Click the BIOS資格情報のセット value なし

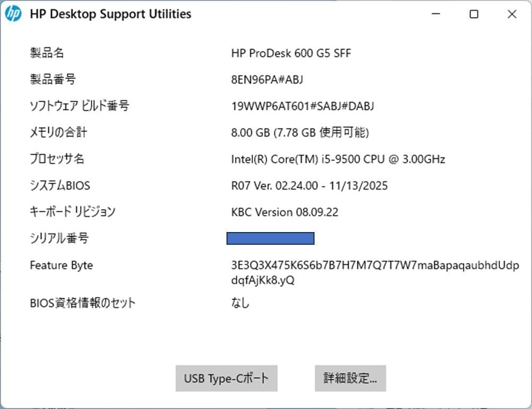[x=240, y=303]
